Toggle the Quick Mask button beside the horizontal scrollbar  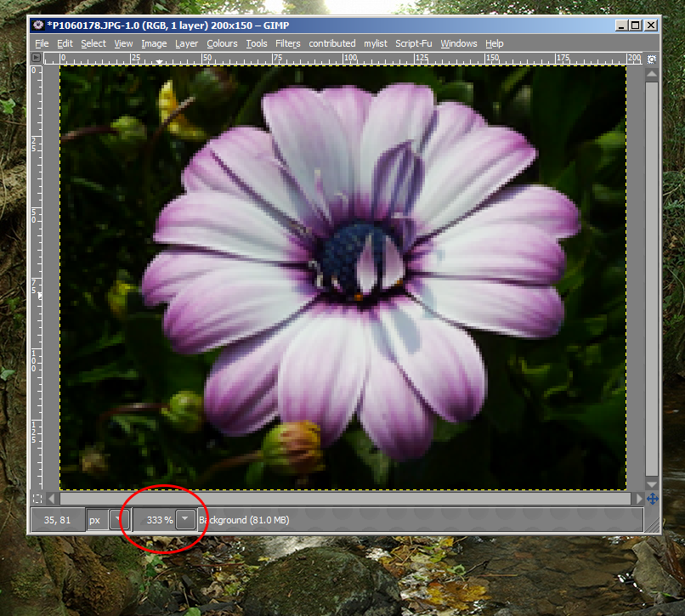[37, 499]
